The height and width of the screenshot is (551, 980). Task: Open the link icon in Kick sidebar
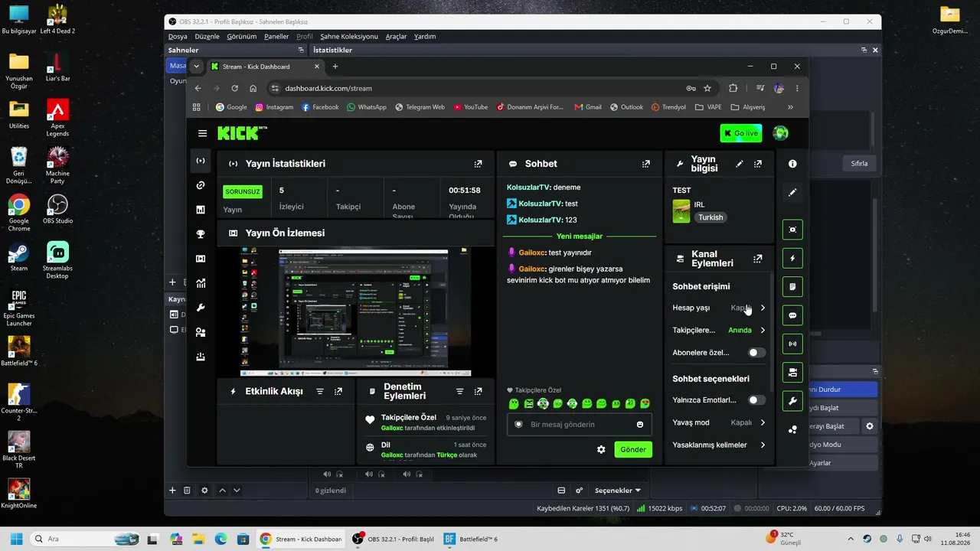[201, 185]
